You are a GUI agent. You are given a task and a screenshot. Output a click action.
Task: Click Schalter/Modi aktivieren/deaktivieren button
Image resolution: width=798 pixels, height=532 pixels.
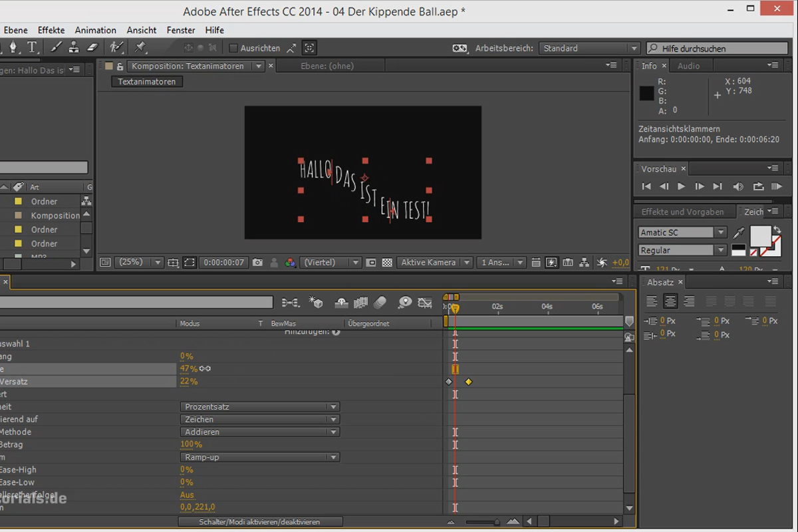pyautogui.click(x=260, y=522)
